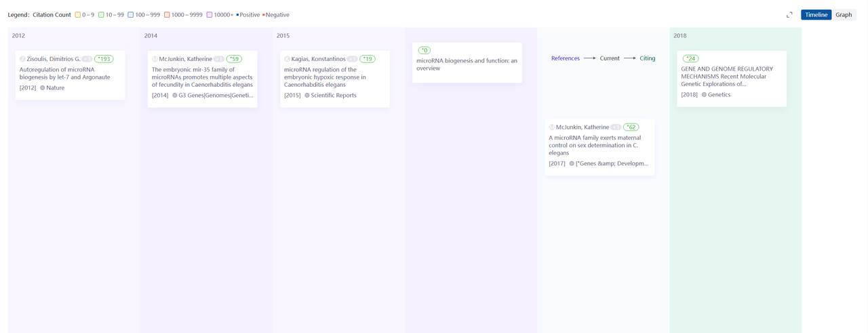Viewport: 868px width, 333px height.
Task: Click the References label
Action: (x=566, y=58)
